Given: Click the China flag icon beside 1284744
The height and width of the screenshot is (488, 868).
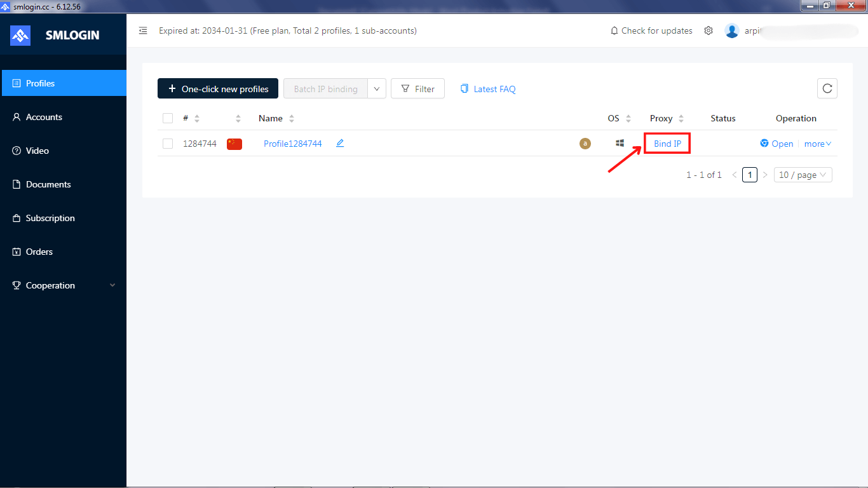Looking at the screenshot, I should (x=234, y=144).
